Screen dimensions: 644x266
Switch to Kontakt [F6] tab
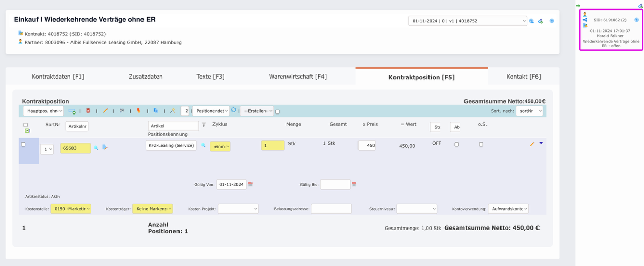523,77
